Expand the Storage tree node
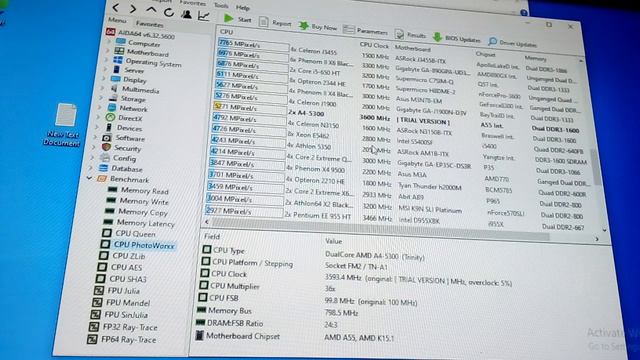 (101, 98)
